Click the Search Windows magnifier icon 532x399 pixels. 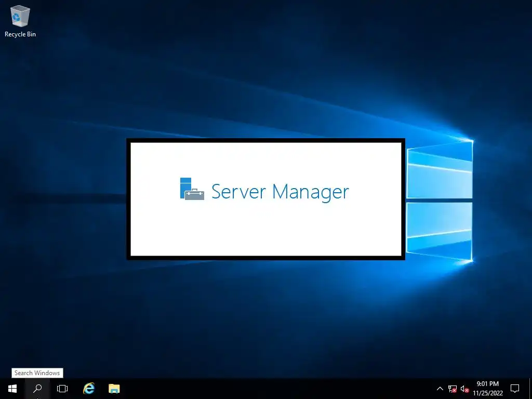point(37,389)
